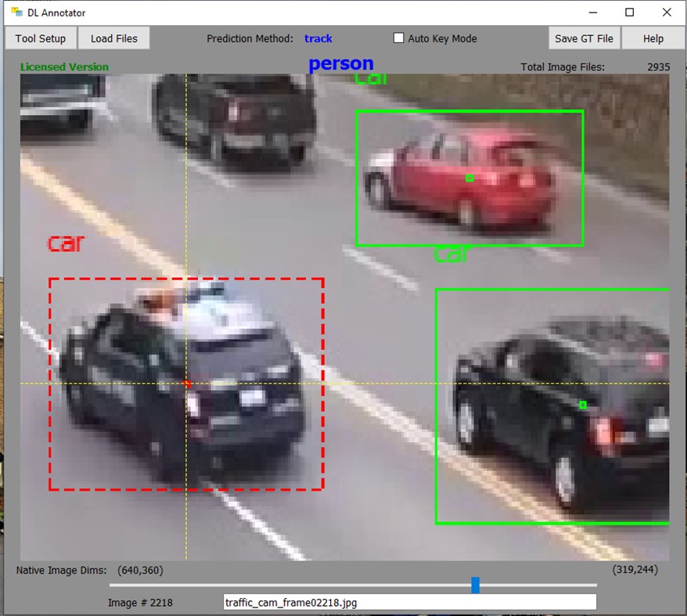Viewport: 687px width, 616px height.
Task: Click the 'Licensed Version' text
Action: 64,67
